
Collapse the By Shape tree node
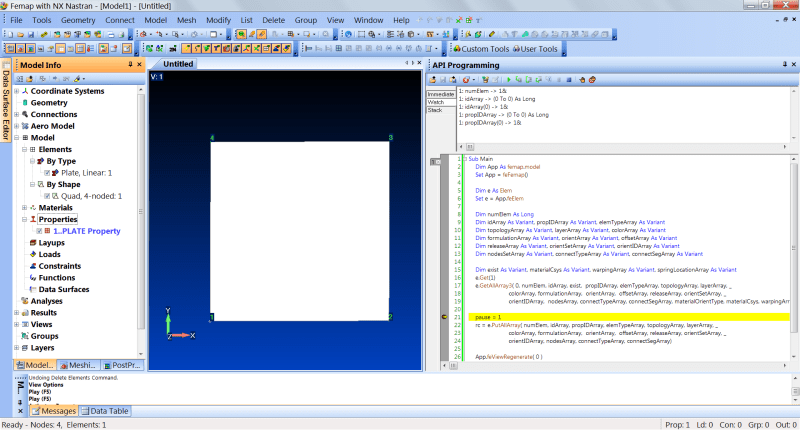32,185
